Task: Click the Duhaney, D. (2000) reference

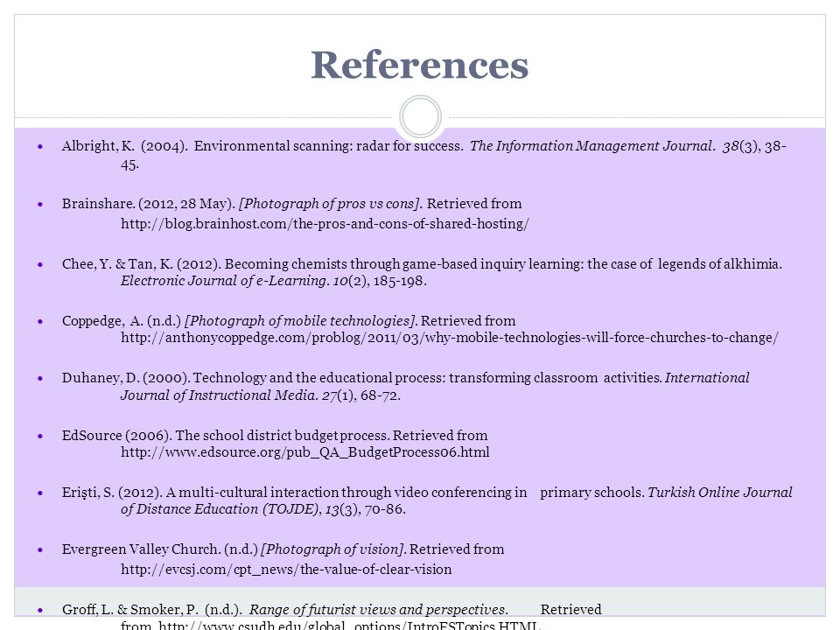Action: click(x=405, y=386)
